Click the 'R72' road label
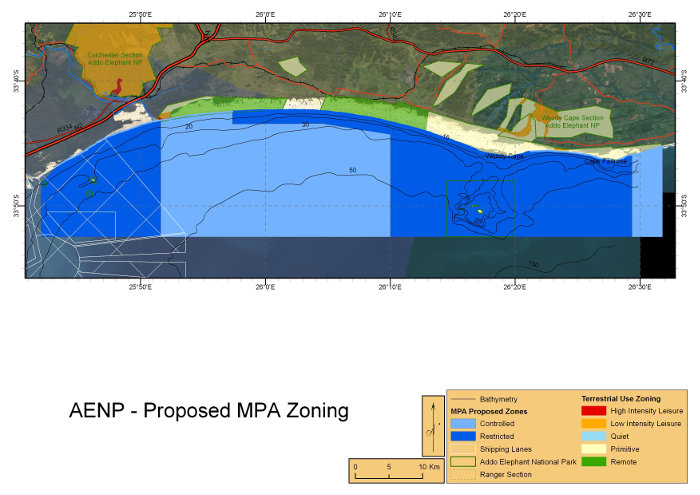Image resolution: width=700 pixels, height=495 pixels. 649,61
